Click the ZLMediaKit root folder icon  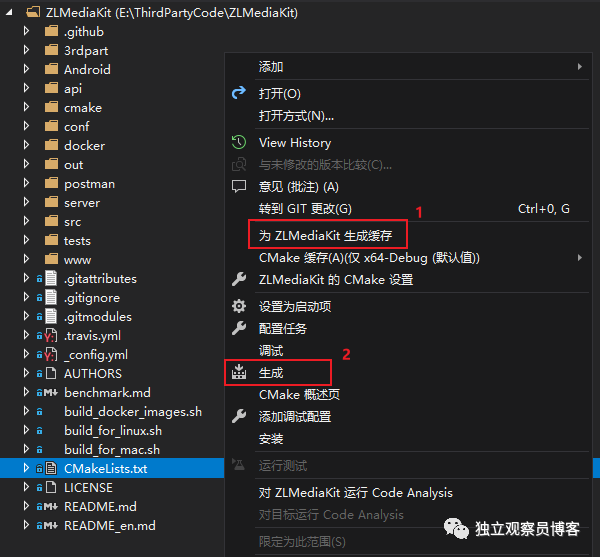pos(33,12)
